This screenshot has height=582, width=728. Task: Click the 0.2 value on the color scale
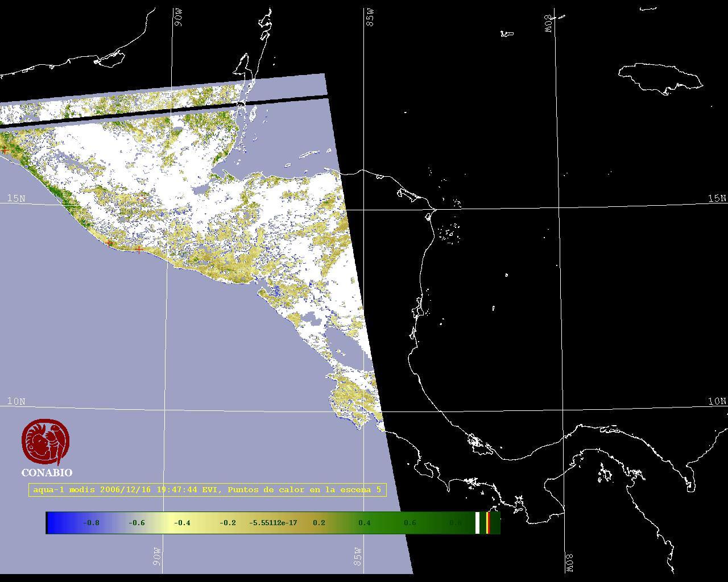click(x=319, y=523)
